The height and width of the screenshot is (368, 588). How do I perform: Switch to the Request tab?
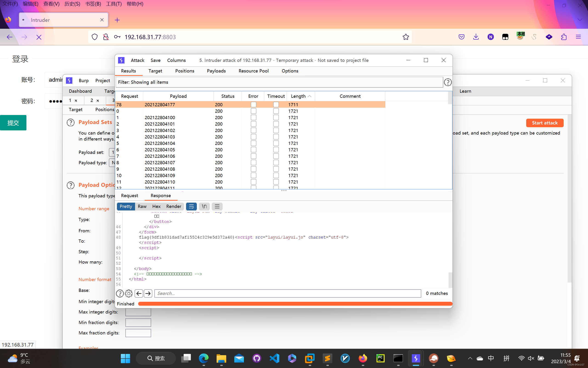130,196
